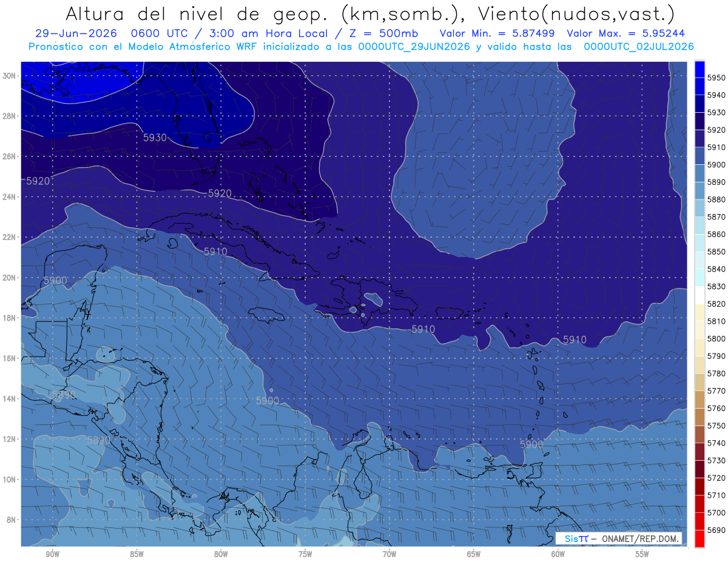Click the '8N' latitude axis label

(x=12, y=520)
